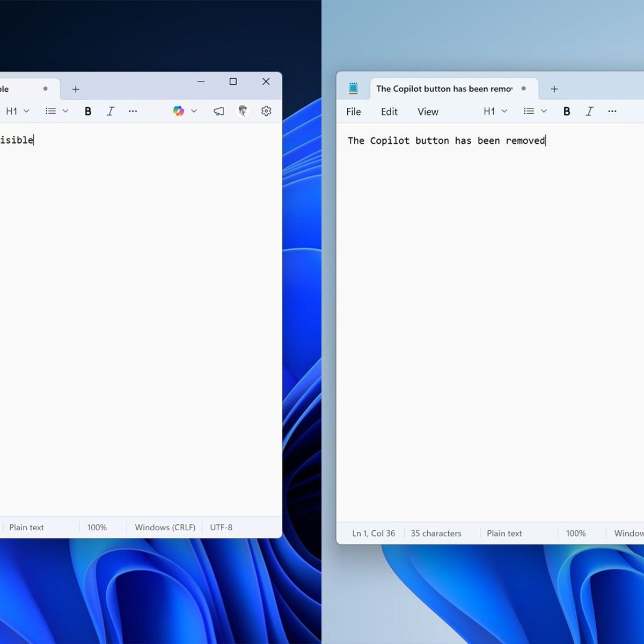Minimize the left Notepad window
Image resolution: width=644 pixels, height=644 pixels.
point(201,82)
